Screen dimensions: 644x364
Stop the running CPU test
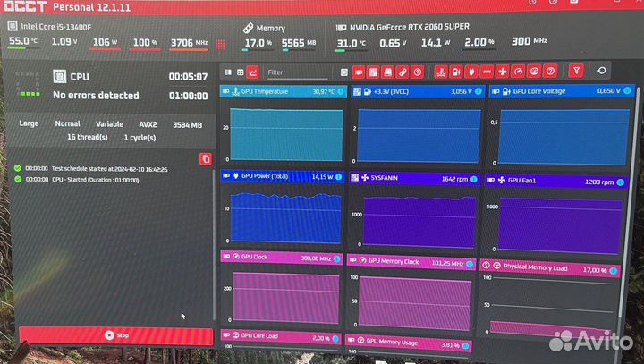coord(116,335)
